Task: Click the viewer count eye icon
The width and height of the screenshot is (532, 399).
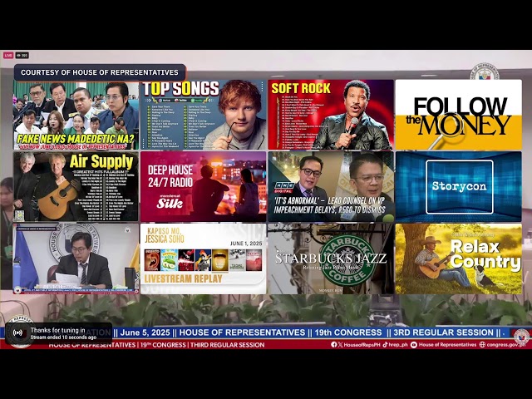Action: coord(18,56)
